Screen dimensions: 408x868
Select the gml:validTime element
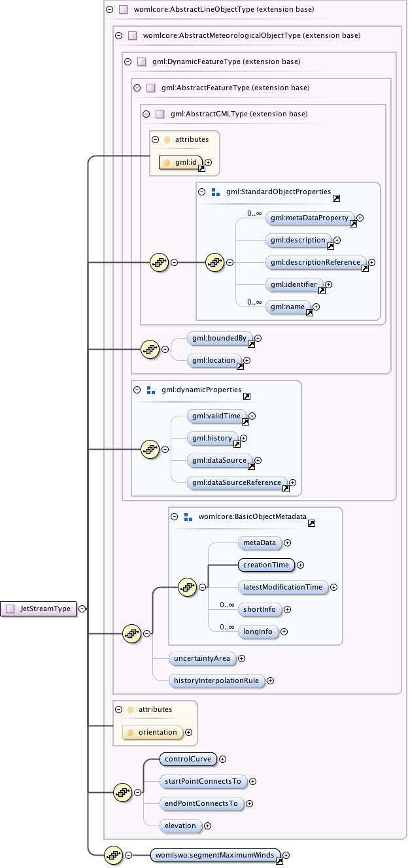click(x=217, y=416)
